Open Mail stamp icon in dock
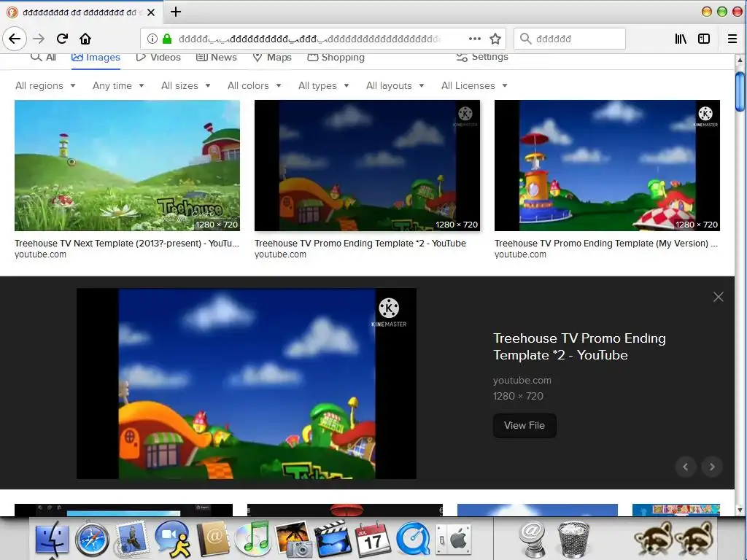 pyautogui.click(x=131, y=539)
